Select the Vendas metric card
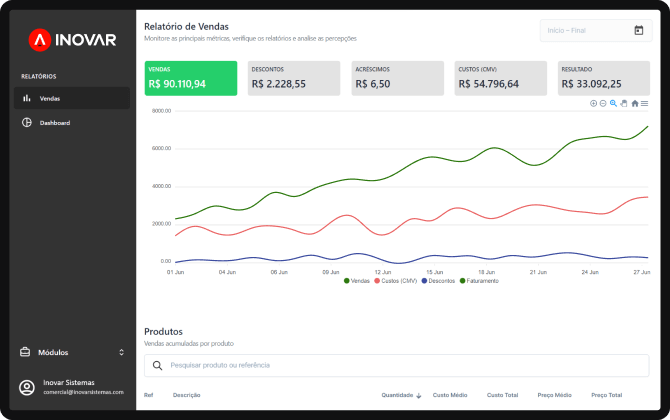Viewport: 670px width, 420px height. pyautogui.click(x=191, y=78)
